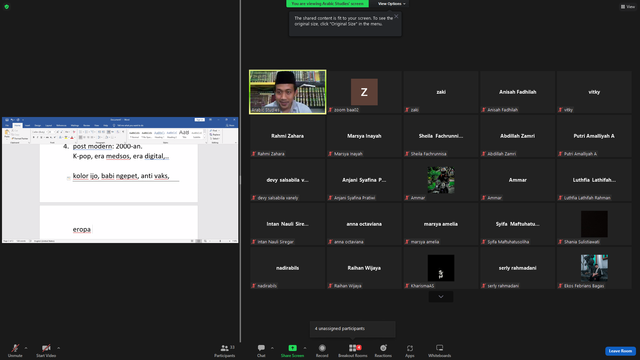The width and height of the screenshot is (640, 360).
Task: Open video options caret beside Start Video
Action: [58, 348]
